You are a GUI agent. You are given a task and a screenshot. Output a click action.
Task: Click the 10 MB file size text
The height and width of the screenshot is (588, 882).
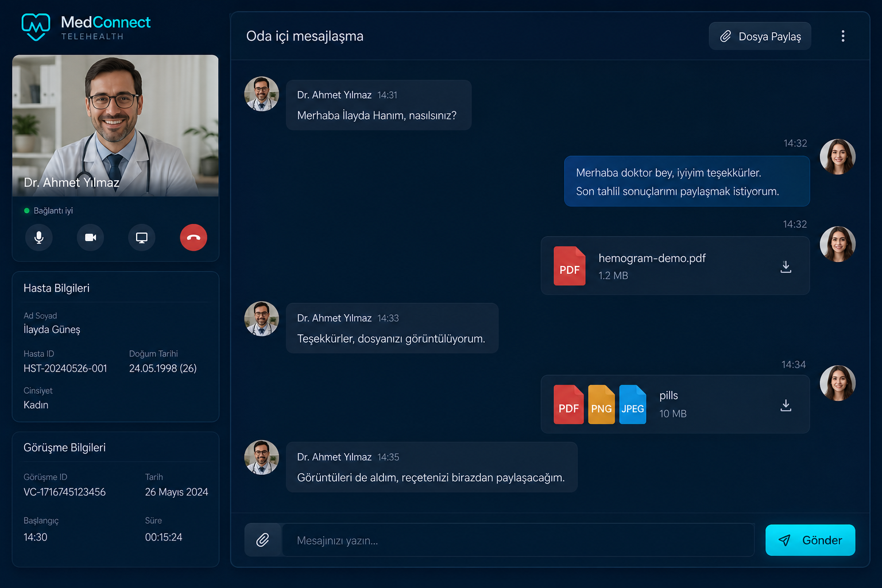point(673,414)
